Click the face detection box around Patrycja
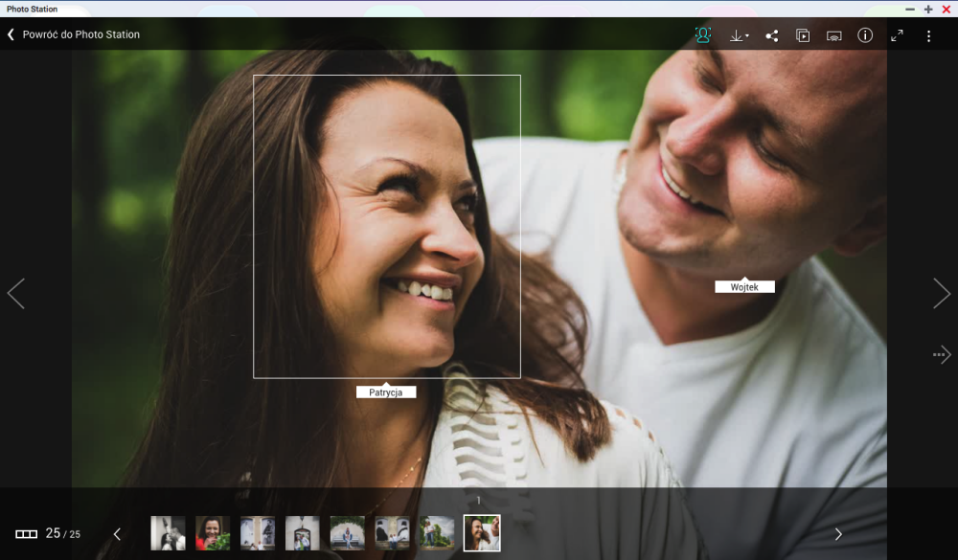This screenshot has width=958, height=560. pyautogui.click(x=387, y=227)
